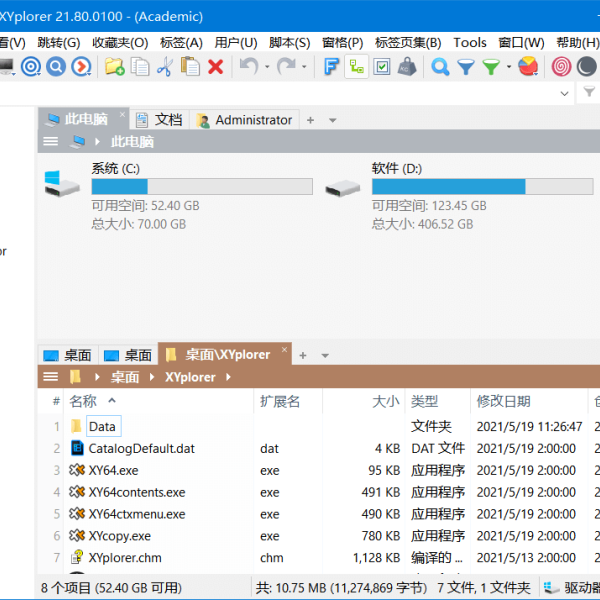
Task: Click the Undo arrow icon
Action: pos(249,67)
